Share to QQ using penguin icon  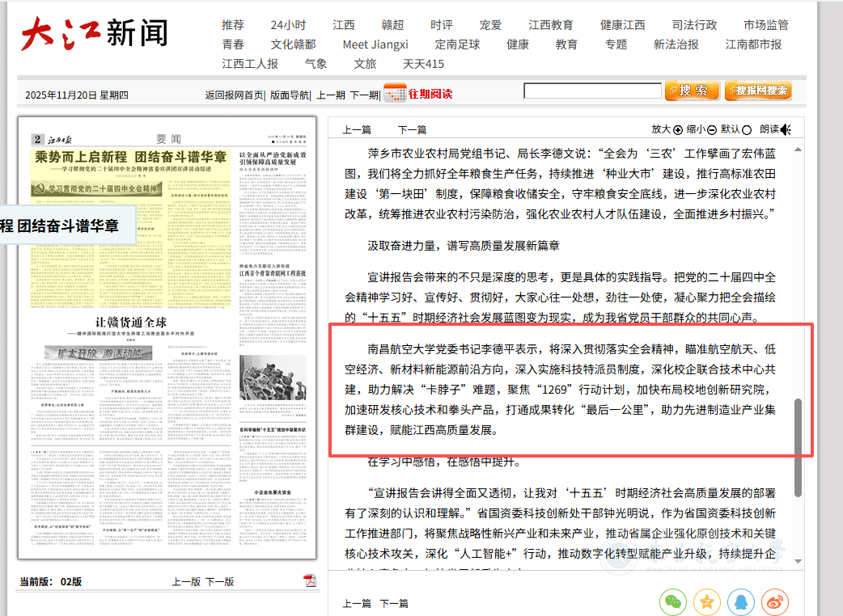coord(741,601)
